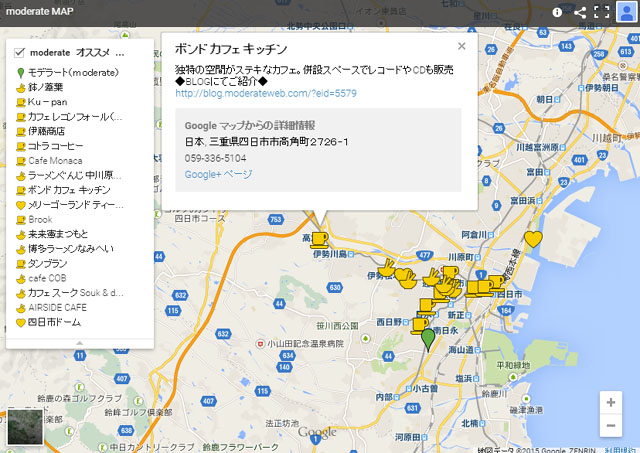
Task: Click the coffee cup marker under the popup
Action: [x=319, y=238]
